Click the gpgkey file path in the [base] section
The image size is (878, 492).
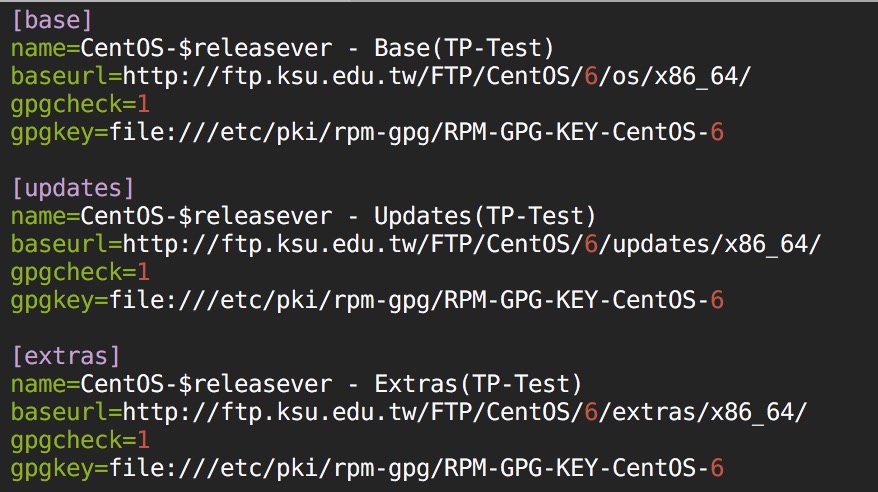pos(416,133)
